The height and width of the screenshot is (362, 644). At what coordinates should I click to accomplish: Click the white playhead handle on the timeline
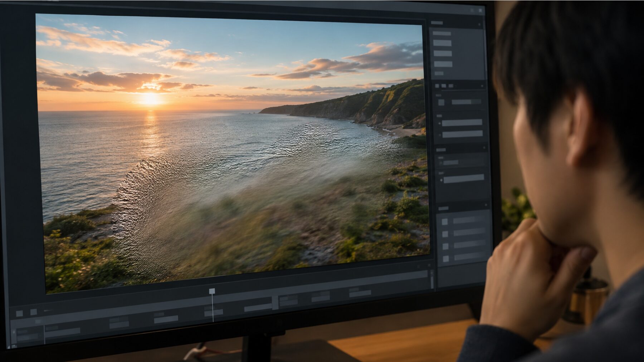click(x=212, y=291)
